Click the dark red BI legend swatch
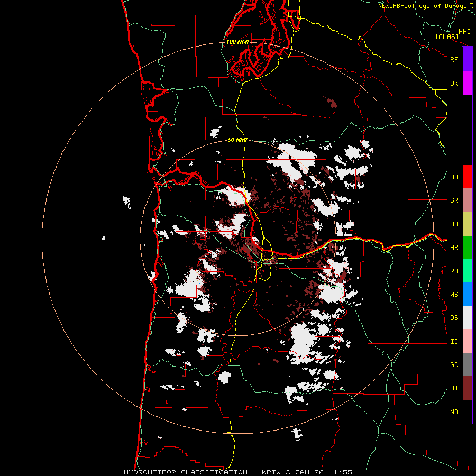476x476 pixels. [467, 388]
